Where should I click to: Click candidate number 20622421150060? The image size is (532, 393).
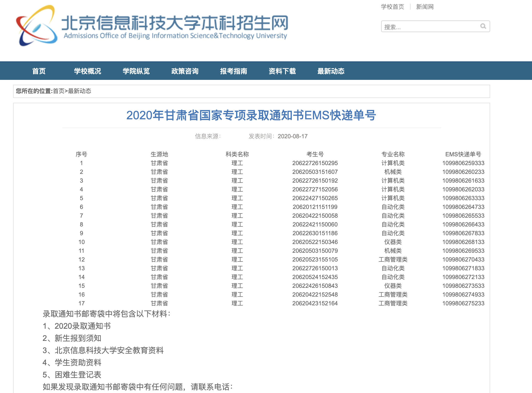pos(315,224)
